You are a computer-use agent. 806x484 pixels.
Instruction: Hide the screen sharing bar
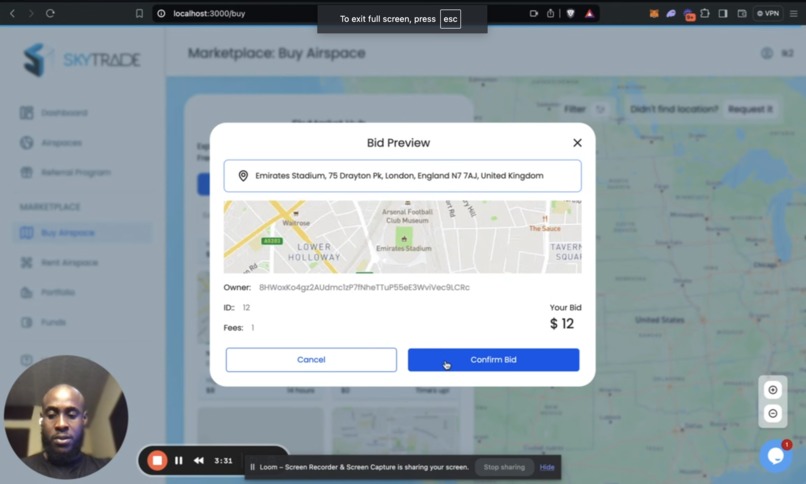547,467
